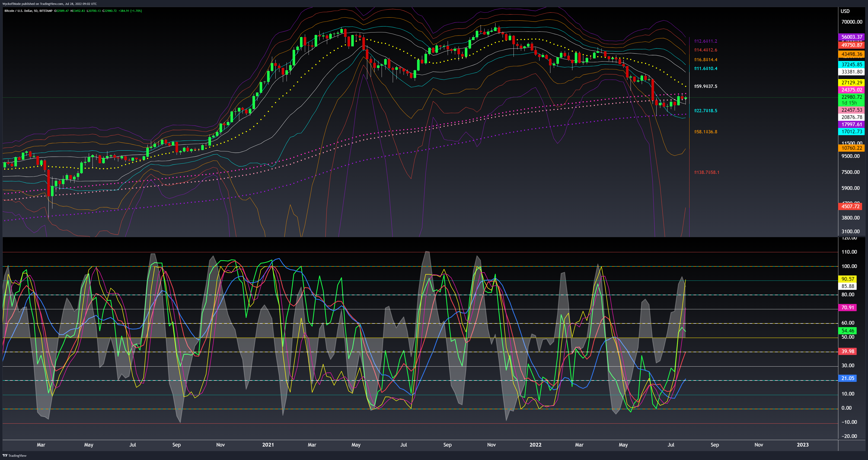The image size is (868, 460).
Task: Click the red 39.98 oscillator value tag
Action: pyautogui.click(x=848, y=351)
